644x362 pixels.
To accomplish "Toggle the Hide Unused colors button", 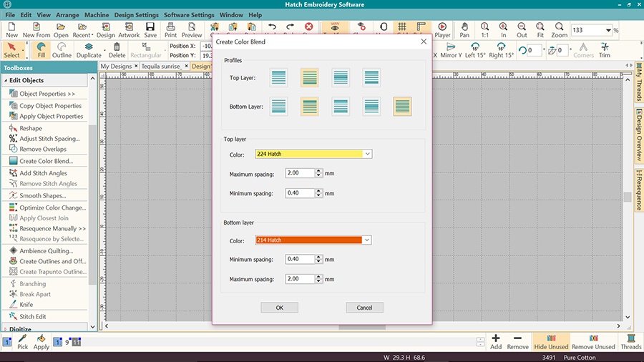I will tap(551, 341).
